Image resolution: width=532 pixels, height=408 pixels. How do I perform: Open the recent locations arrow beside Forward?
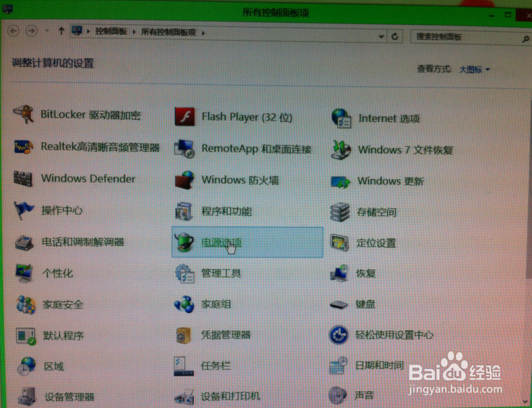click(47, 31)
